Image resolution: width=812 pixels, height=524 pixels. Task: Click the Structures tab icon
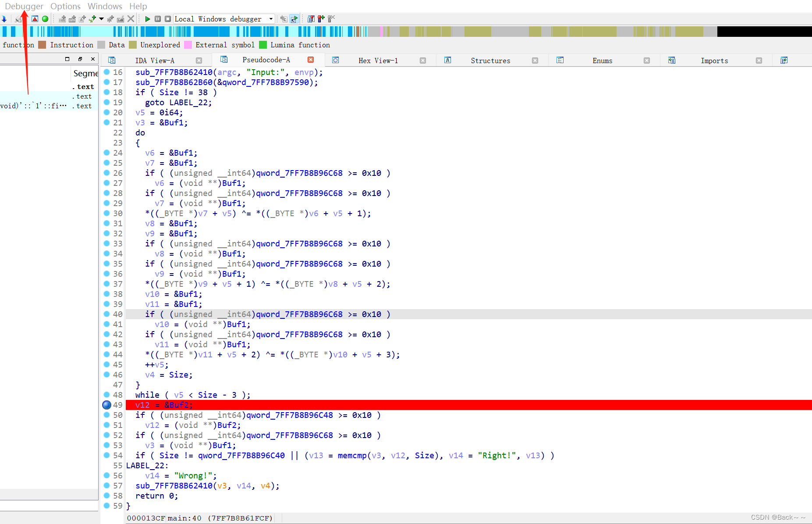(x=448, y=60)
